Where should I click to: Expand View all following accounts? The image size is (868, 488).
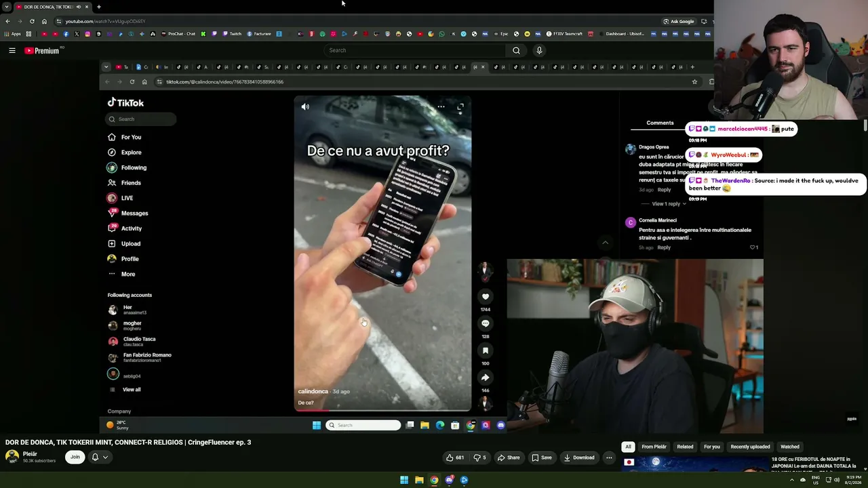(125, 390)
